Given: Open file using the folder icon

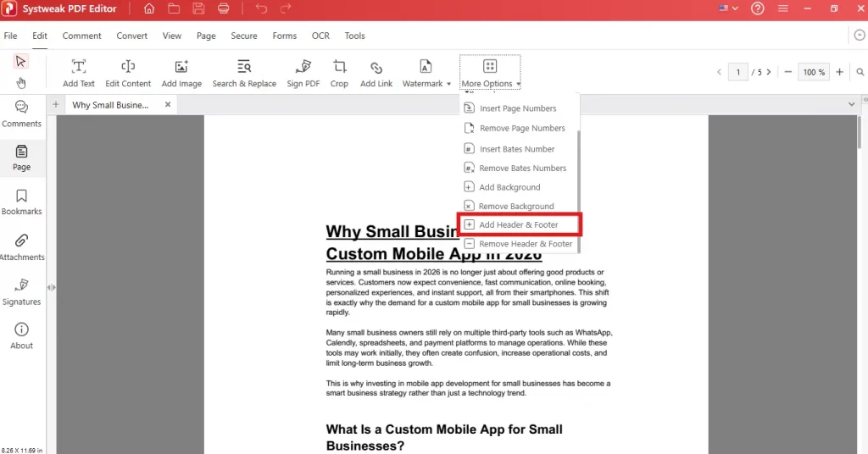Looking at the screenshot, I should pyautogui.click(x=174, y=8).
